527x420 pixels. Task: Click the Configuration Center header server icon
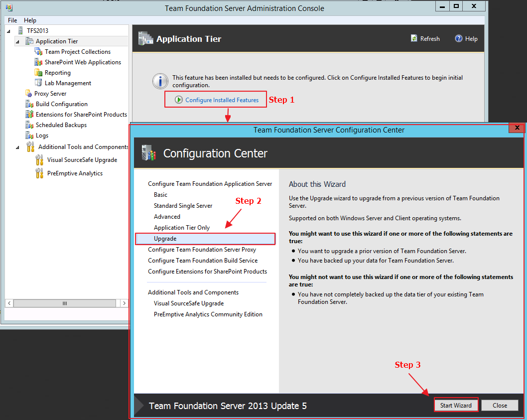click(x=148, y=153)
